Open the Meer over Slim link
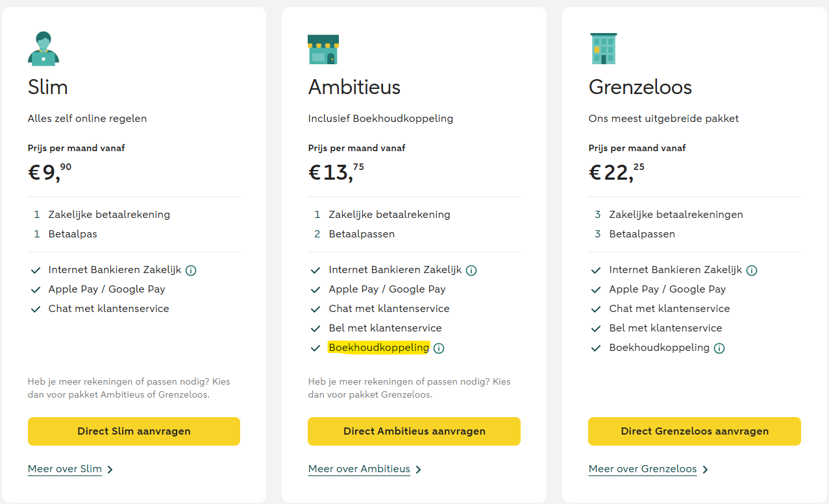The height and width of the screenshot is (504, 829). 65,469
